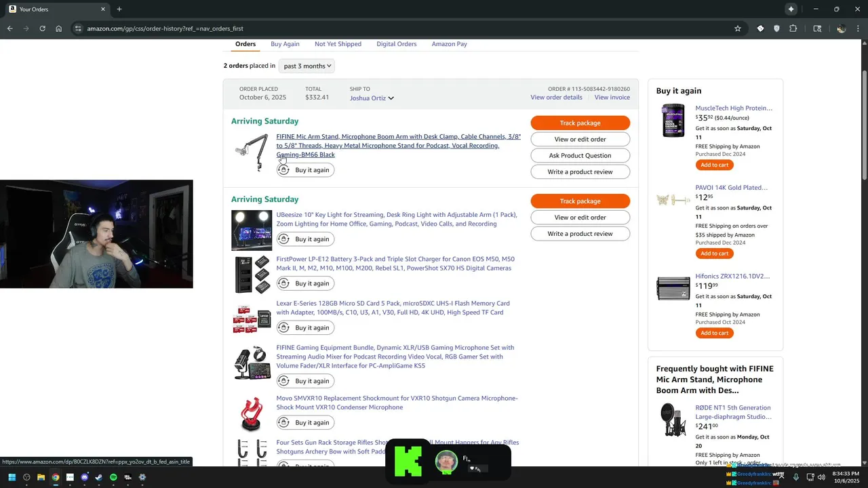Open Spotify from the taskbar
The width and height of the screenshot is (868, 488).
click(x=113, y=477)
